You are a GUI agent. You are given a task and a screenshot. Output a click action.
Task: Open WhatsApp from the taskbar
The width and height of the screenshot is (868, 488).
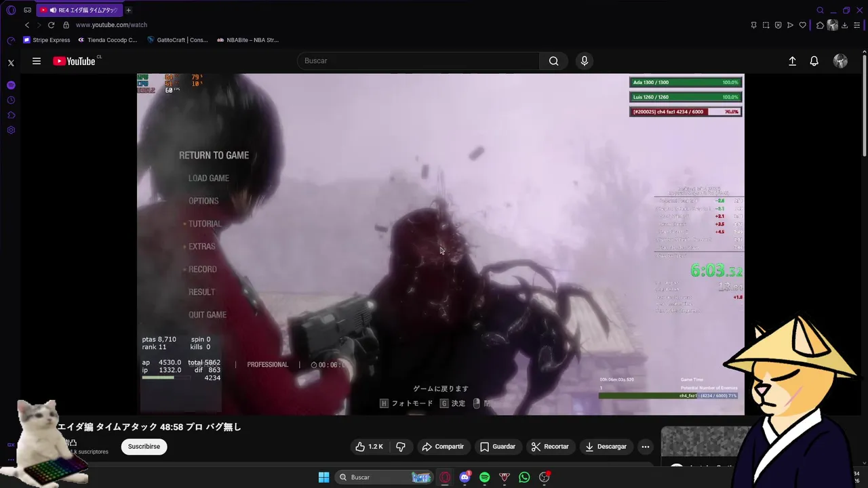click(524, 477)
